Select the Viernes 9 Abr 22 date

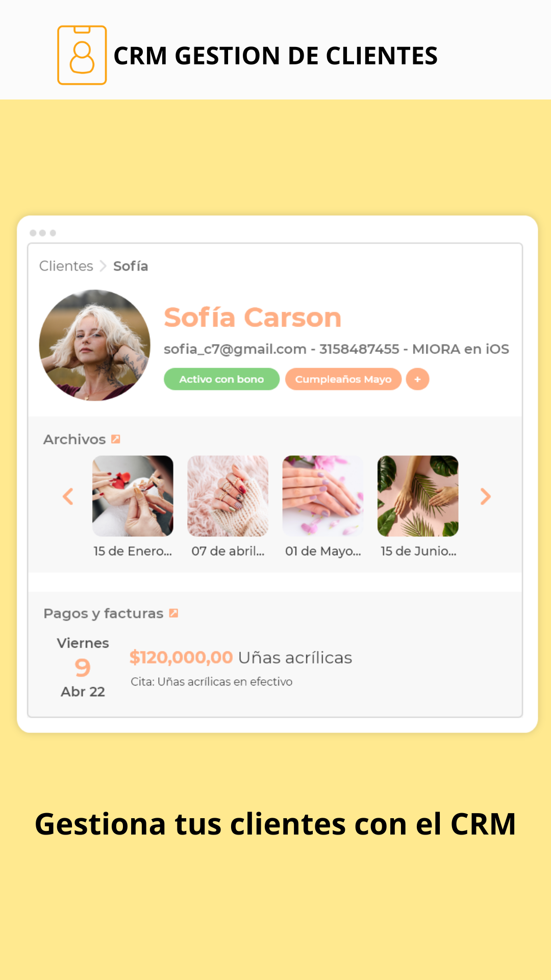pyautogui.click(x=83, y=667)
